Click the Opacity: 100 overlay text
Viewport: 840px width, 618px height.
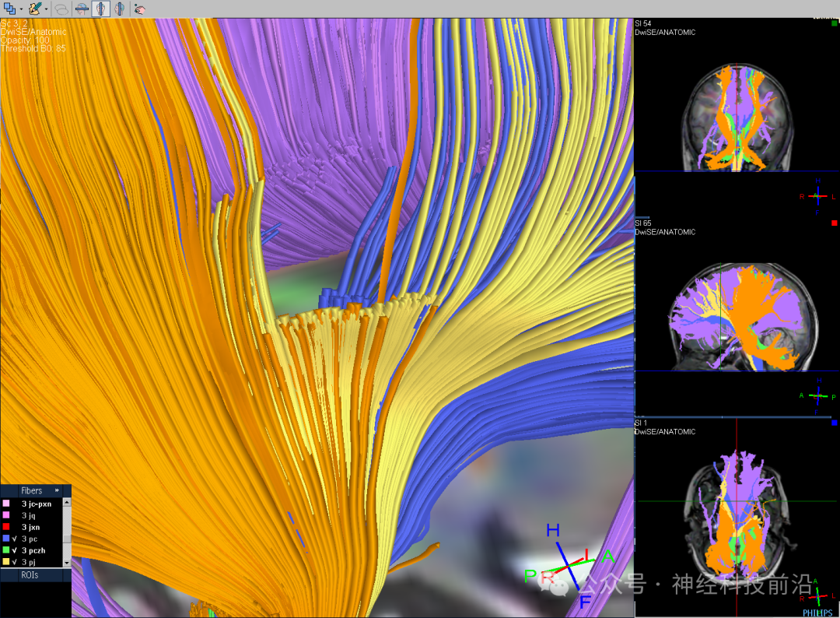(x=25, y=40)
